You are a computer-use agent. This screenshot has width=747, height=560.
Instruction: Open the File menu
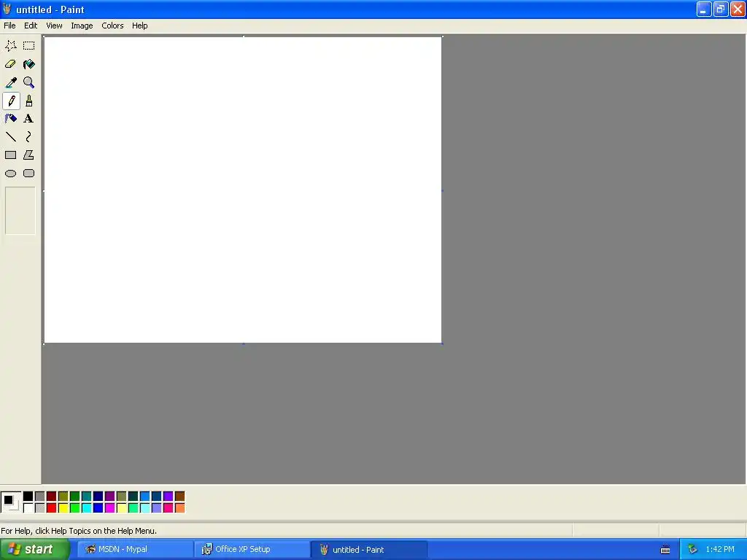[9, 26]
